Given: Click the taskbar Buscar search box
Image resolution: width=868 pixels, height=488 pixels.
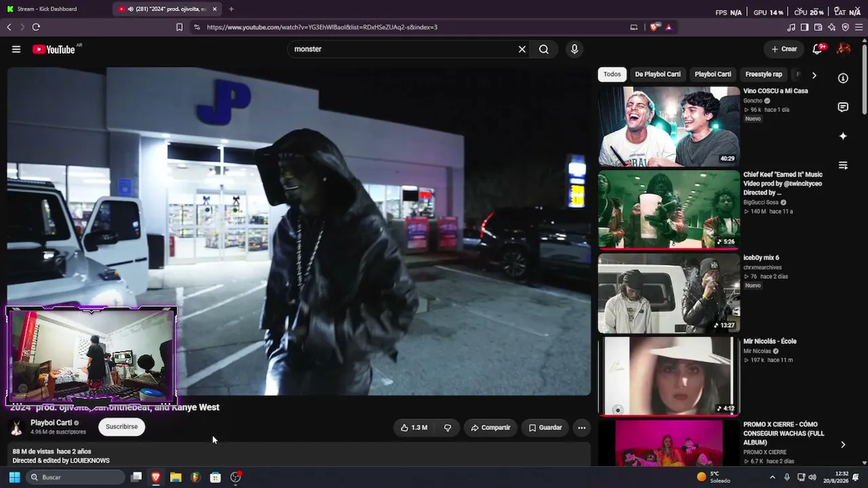Looking at the screenshot, I should (75, 477).
